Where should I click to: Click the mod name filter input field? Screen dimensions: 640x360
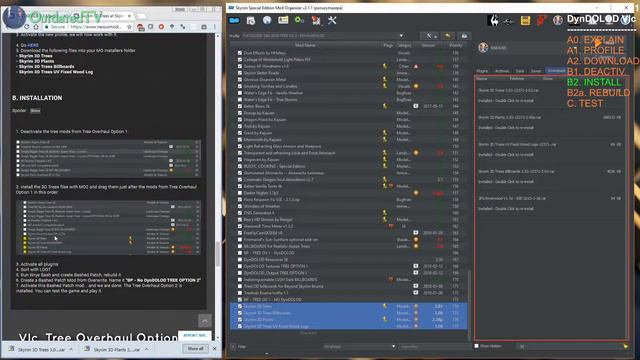point(433,347)
